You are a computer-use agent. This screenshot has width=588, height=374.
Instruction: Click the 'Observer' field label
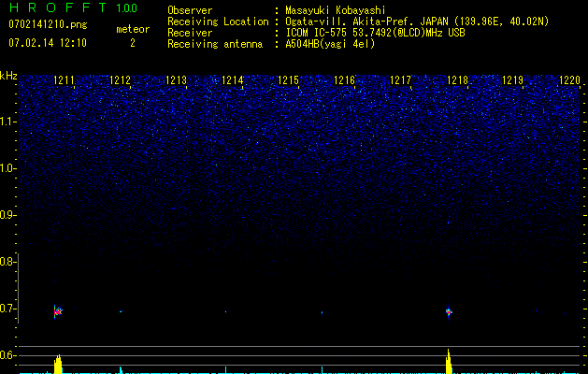[190, 10]
